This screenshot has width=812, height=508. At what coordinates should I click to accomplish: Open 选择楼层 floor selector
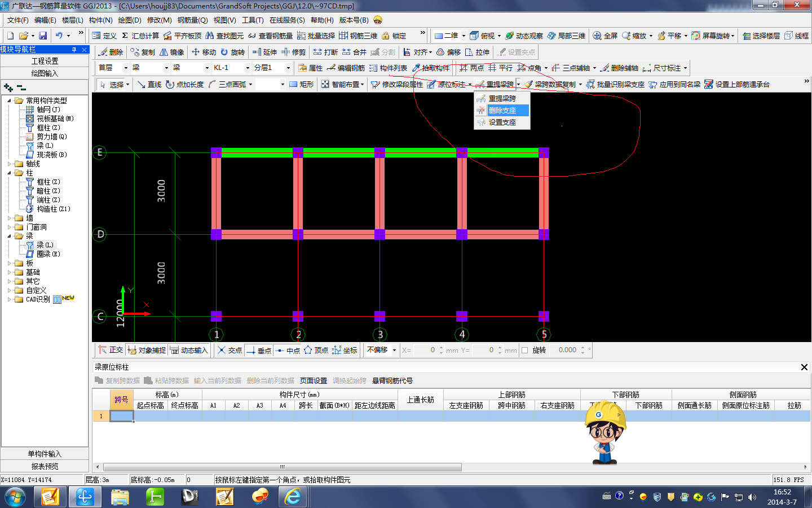[761, 36]
